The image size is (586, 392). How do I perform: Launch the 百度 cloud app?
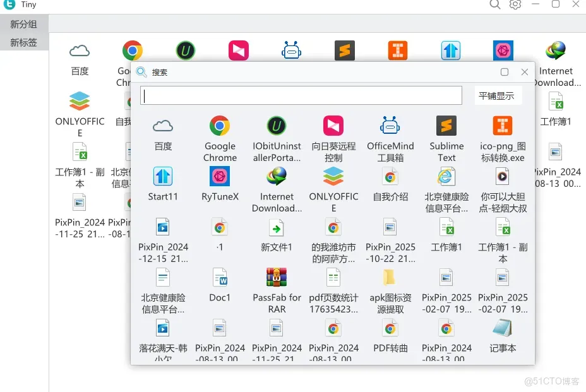point(163,126)
